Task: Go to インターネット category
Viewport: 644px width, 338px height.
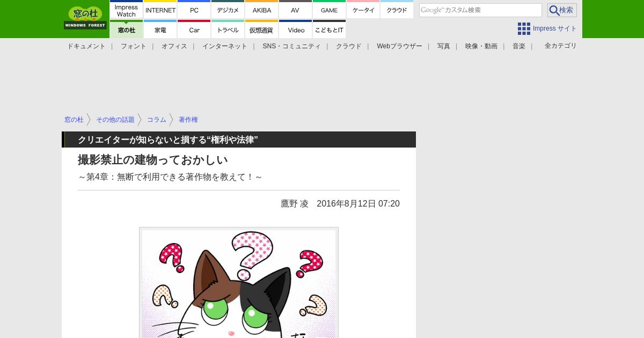Action: pos(225,46)
